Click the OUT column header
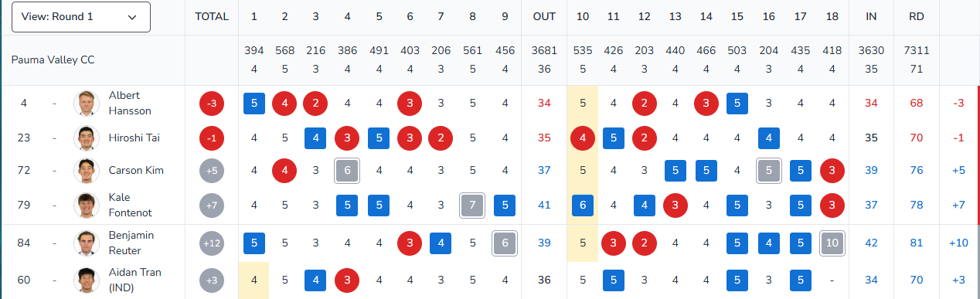Image resolution: width=980 pixels, height=299 pixels. click(544, 17)
